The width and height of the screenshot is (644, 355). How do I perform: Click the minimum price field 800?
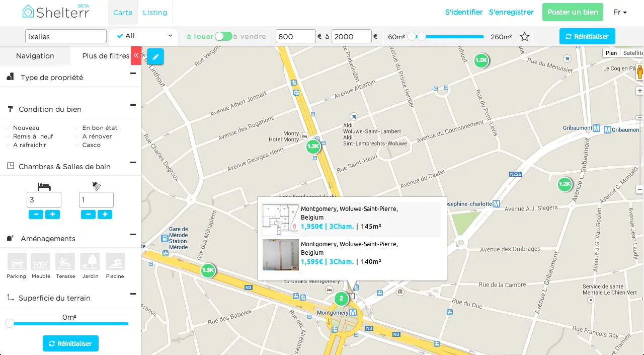pos(296,36)
